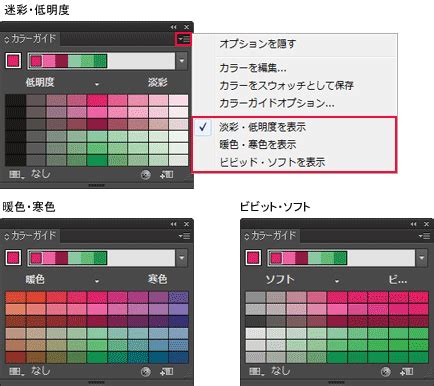Cycle panel view arrows beside カラーガイド in the 暖色/寒色 panel
Screen dimensions: 434x386
(6, 237)
